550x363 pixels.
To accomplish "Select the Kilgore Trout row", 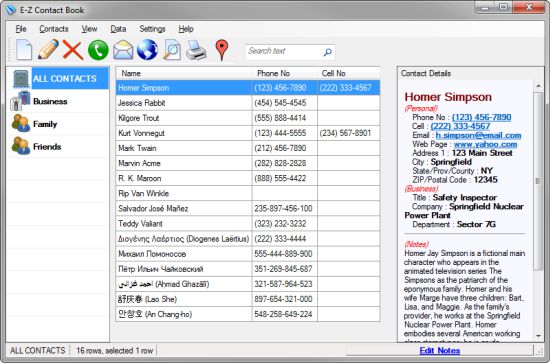I will click(248, 118).
